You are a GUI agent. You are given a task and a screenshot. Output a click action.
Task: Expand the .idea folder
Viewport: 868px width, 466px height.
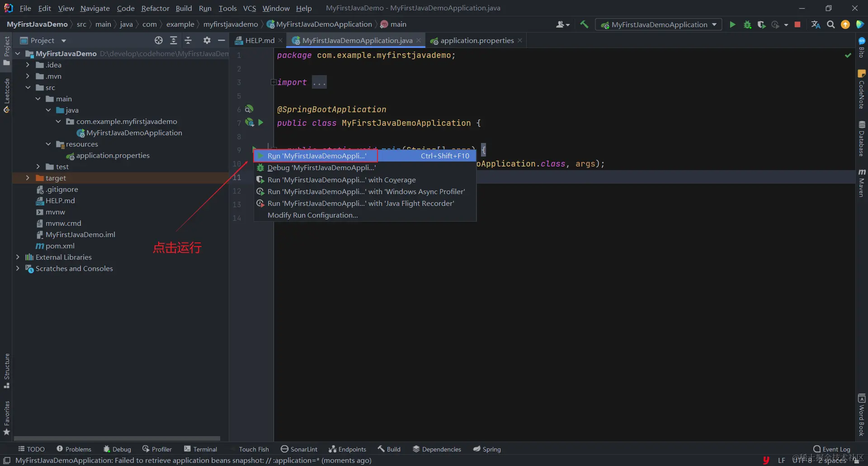pyautogui.click(x=28, y=65)
